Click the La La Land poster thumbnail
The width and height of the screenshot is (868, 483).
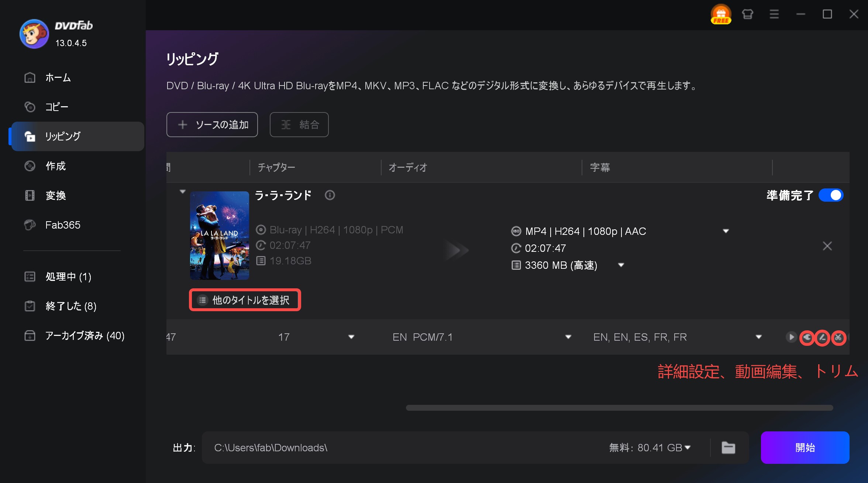(220, 235)
